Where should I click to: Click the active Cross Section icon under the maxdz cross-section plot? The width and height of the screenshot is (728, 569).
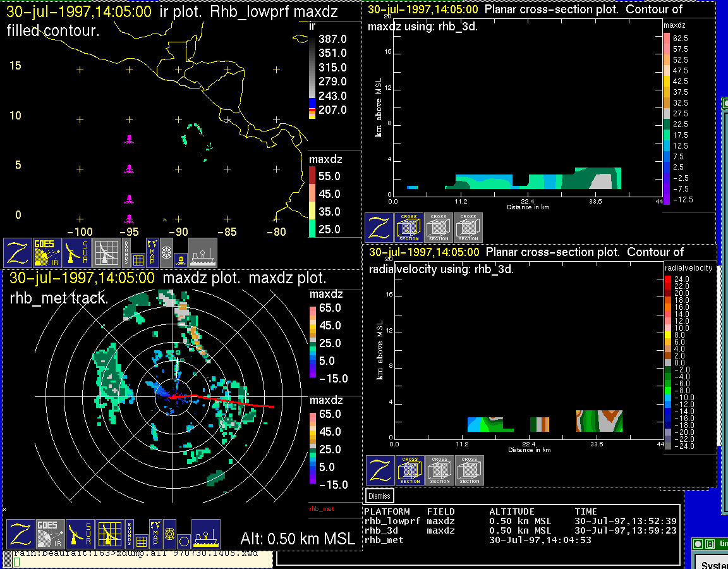tap(409, 228)
